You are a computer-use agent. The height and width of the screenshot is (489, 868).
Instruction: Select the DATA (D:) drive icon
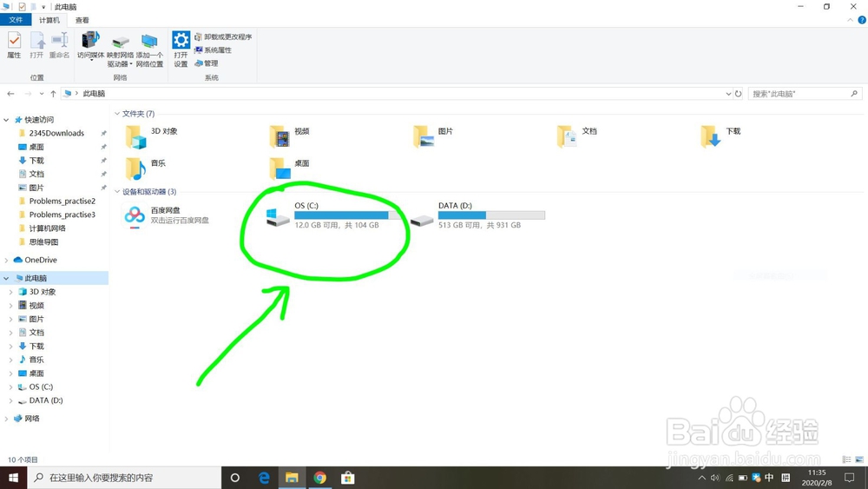point(422,221)
